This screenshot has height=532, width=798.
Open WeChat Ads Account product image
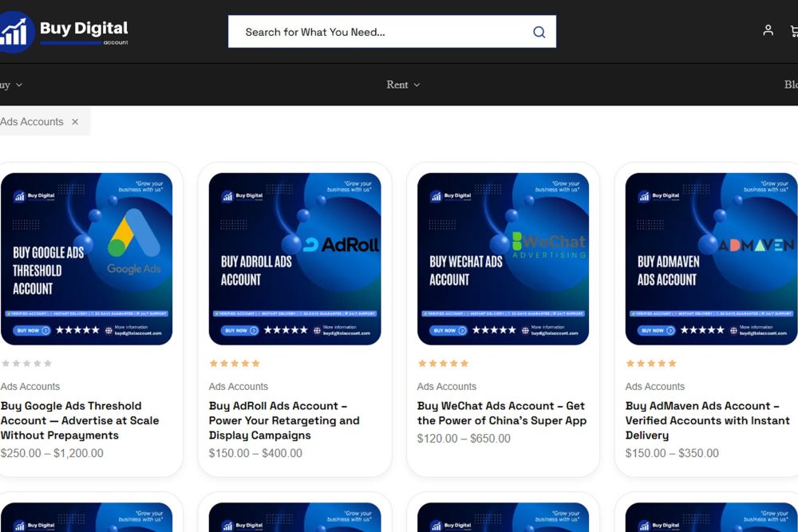point(503,259)
